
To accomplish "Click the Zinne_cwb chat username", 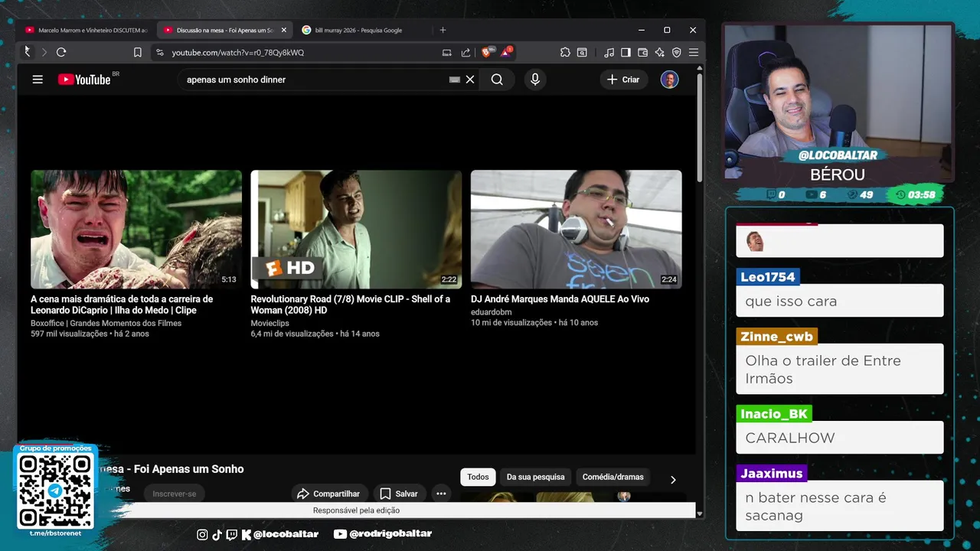I will click(x=776, y=337).
